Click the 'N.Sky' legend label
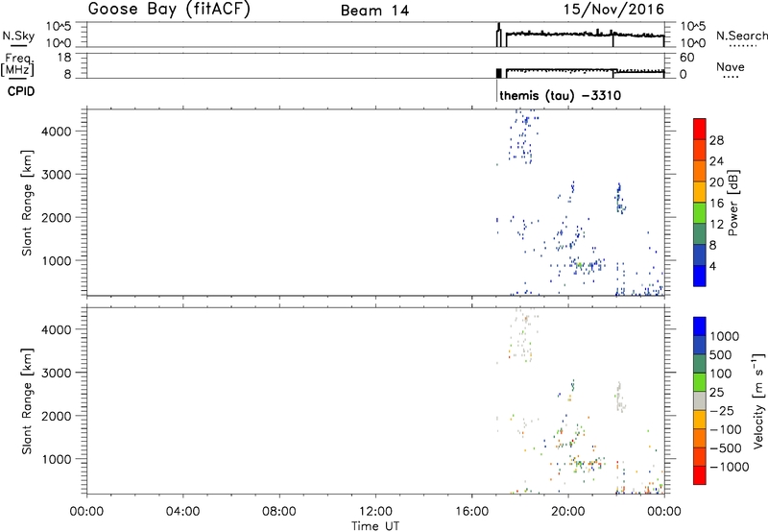 click(x=18, y=36)
